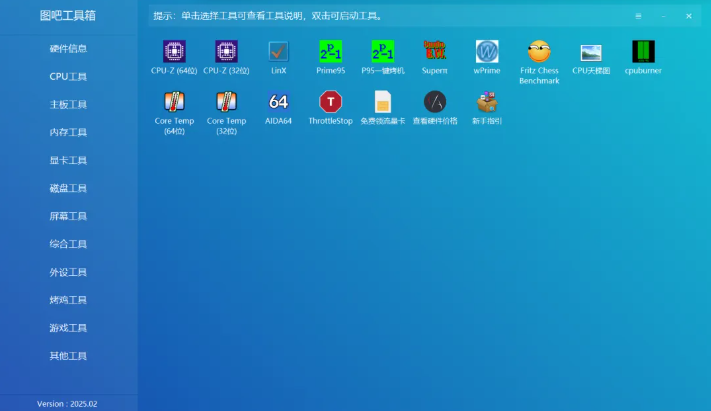Close the 图吧工具箱 window
This screenshot has width=711, height=411.
[x=689, y=16]
